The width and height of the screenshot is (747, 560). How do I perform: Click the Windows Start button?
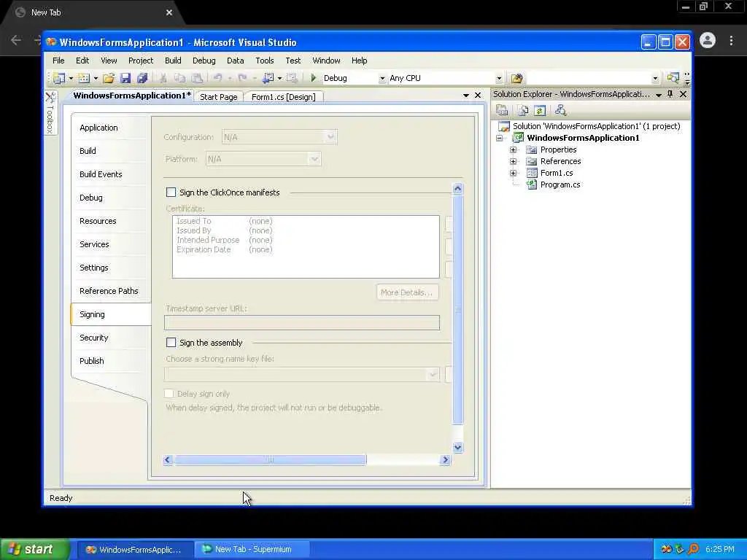pyautogui.click(x=35, y=549)
